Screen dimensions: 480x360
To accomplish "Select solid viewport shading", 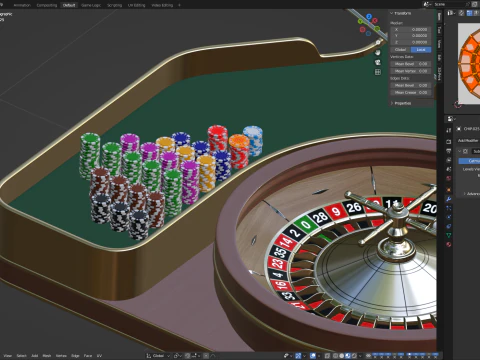I will [342, 356].
